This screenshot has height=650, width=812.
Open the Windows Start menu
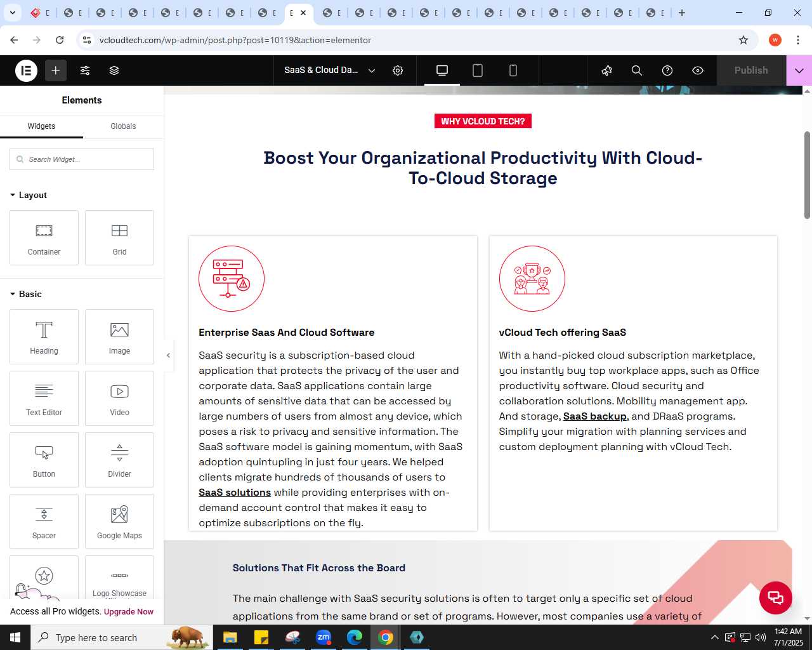[x=15, y=637]
